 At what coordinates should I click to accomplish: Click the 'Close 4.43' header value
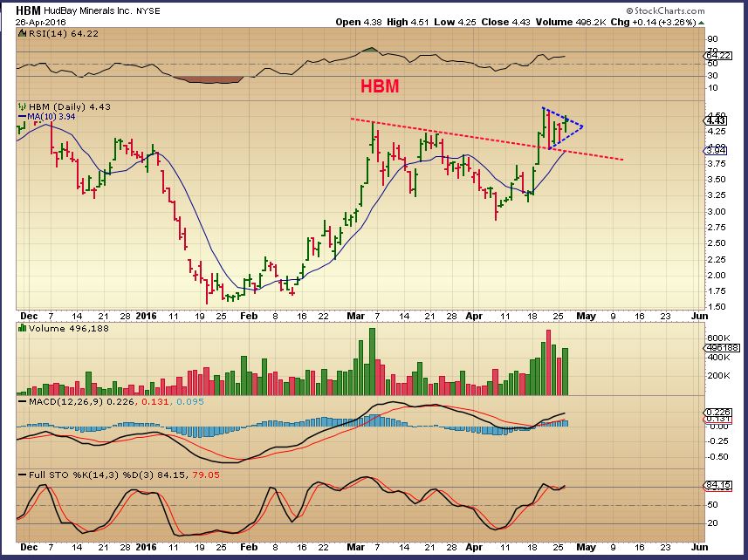click(x=505, y=22)
